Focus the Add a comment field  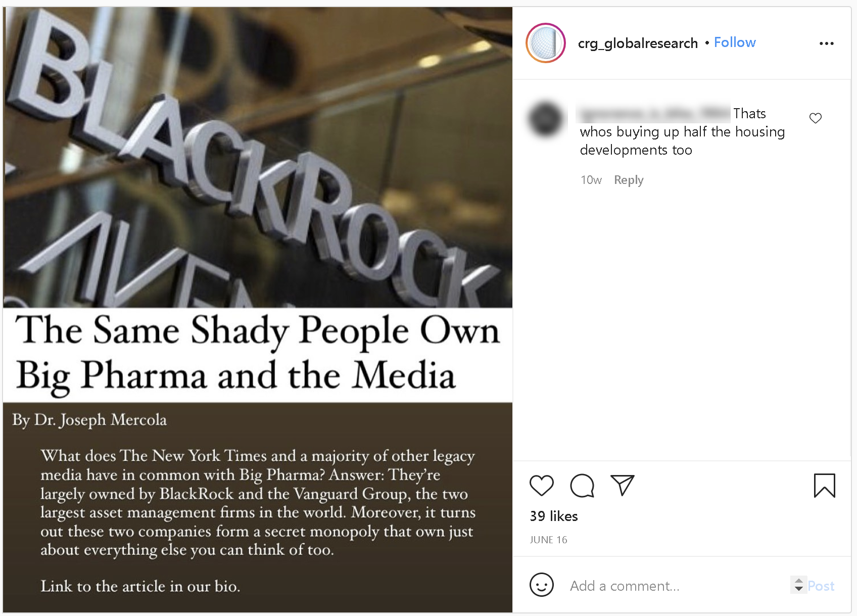677,586
